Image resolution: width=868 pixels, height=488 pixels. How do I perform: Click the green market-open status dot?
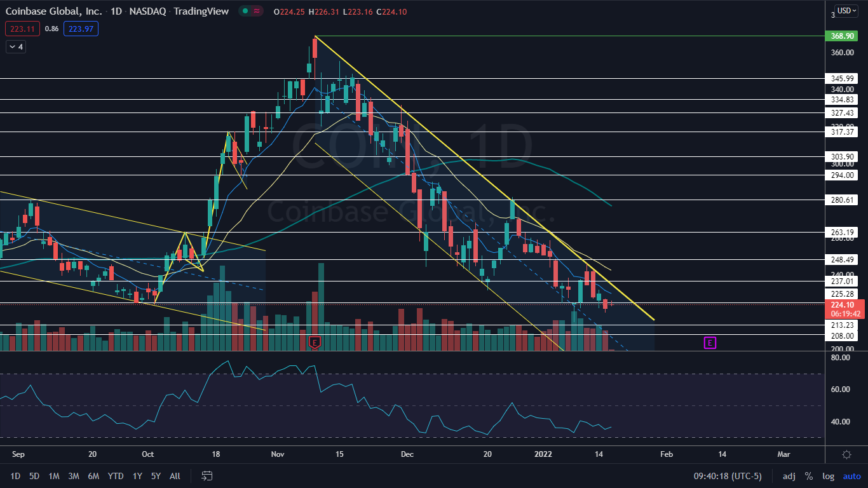point(245,11)
